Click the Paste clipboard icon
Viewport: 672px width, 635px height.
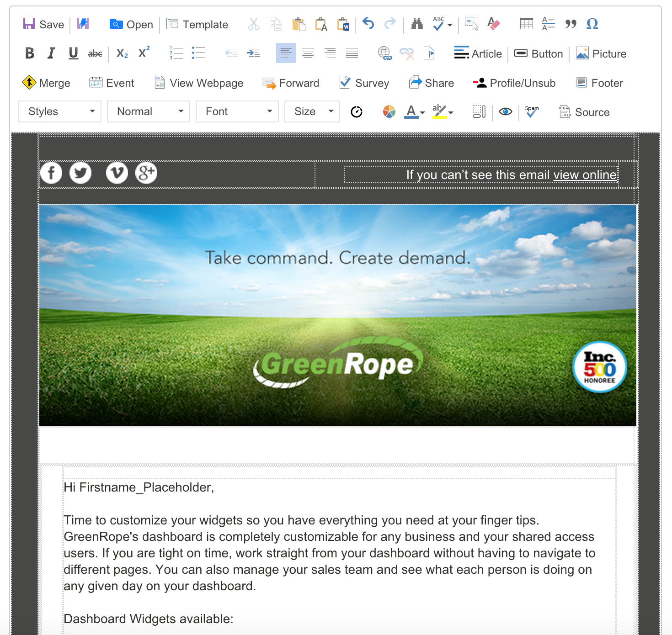tap(299, 24)
